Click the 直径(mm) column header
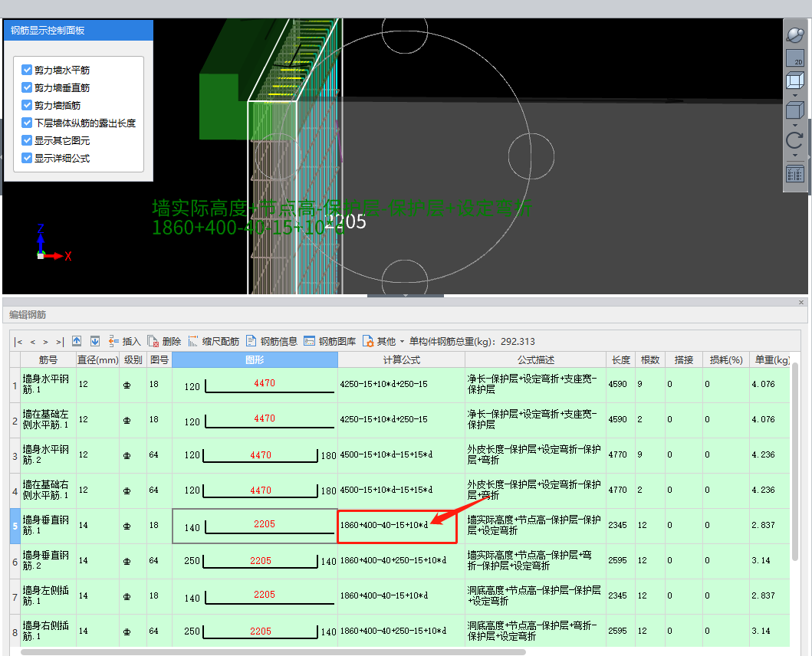 tap(98, 360)
